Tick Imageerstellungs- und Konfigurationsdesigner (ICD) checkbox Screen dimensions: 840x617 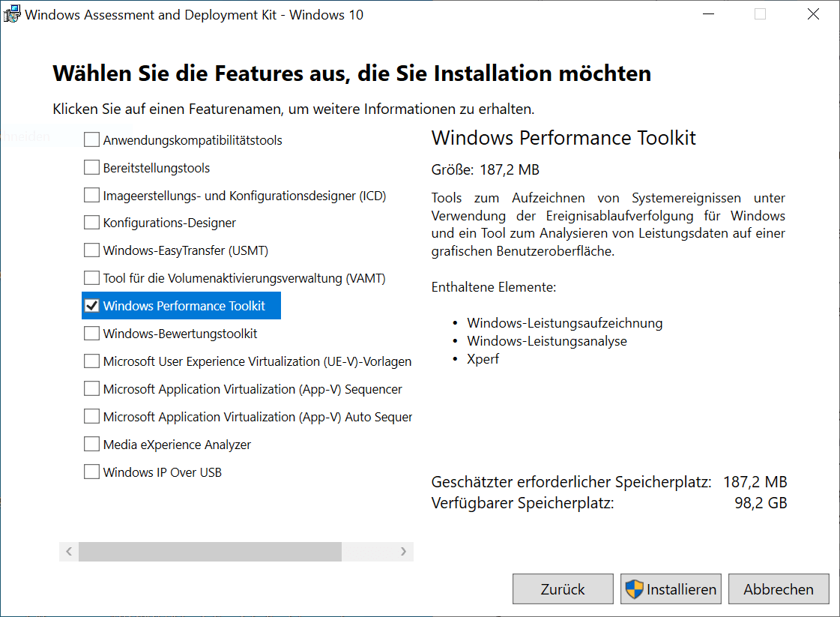click(91, 195)
